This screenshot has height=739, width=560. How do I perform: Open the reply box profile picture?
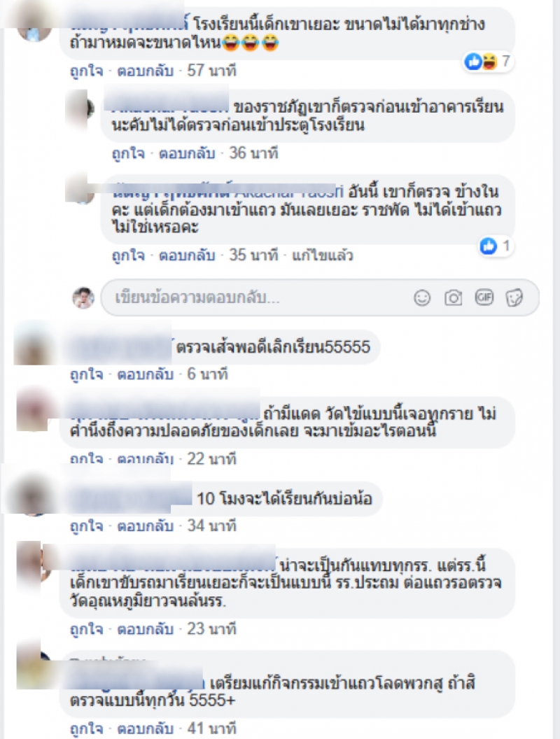(x=83, y=298)
